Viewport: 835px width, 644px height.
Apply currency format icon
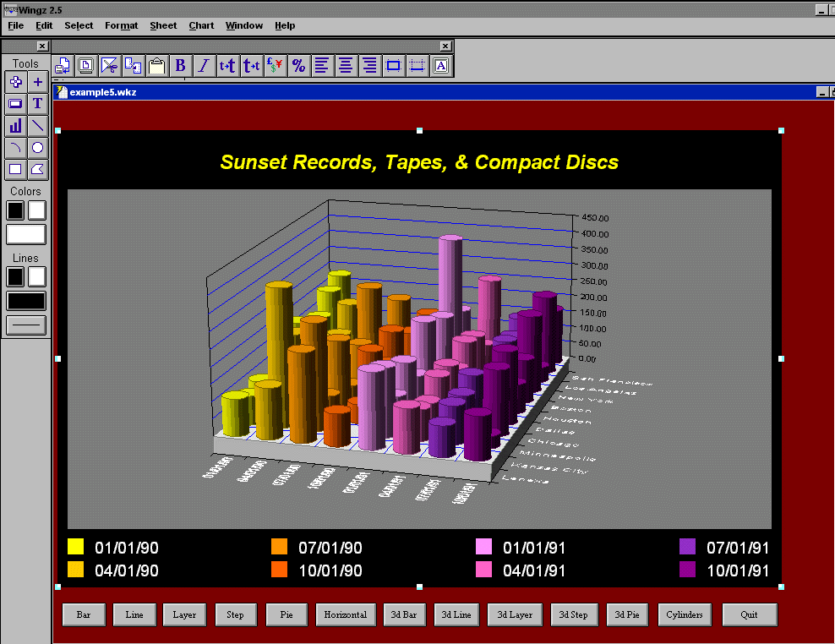[x=275, y=66]
